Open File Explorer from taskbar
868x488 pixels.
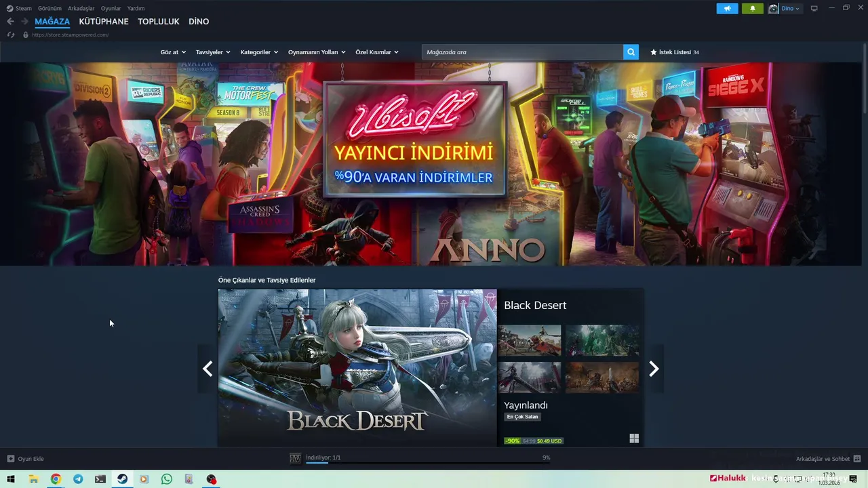tap(33, 479)
